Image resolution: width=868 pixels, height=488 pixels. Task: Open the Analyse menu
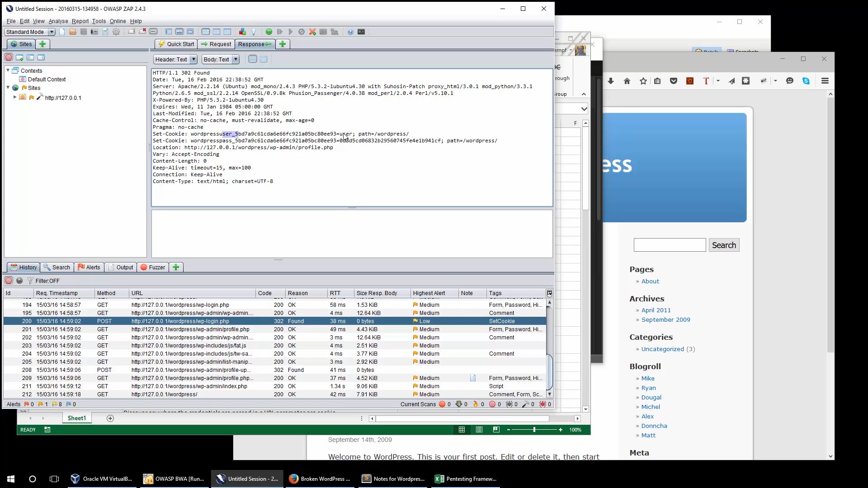click(58, 21)
